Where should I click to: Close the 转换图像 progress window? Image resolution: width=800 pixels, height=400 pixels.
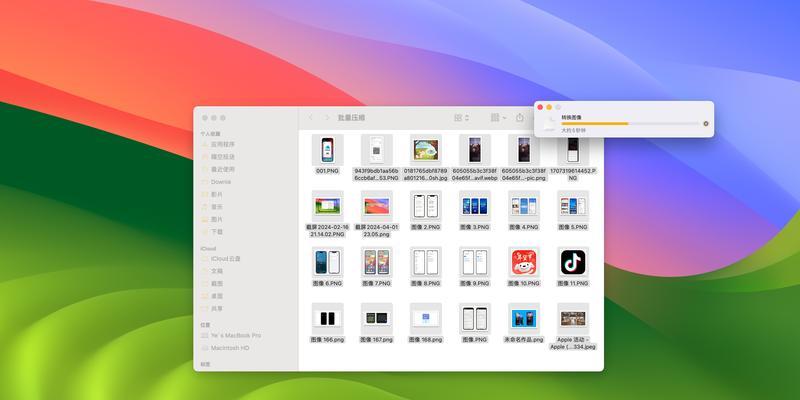[x=540, y=107]
